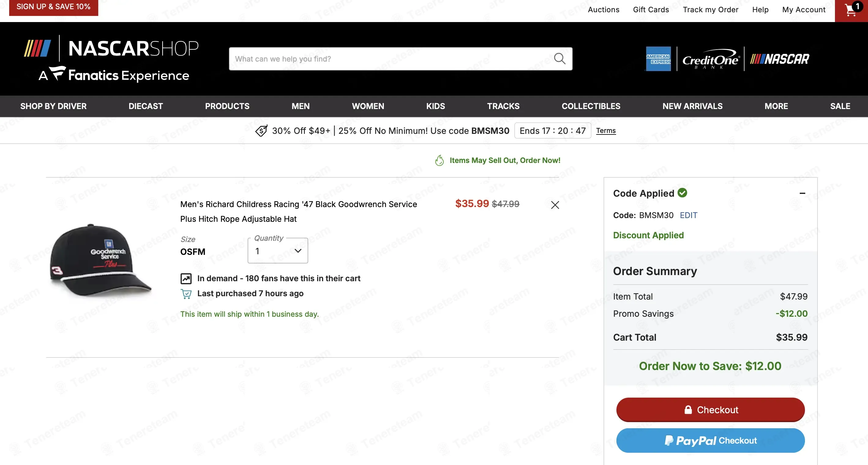Open the Diecast menu

pyautogui.click(x=146, y=106)
